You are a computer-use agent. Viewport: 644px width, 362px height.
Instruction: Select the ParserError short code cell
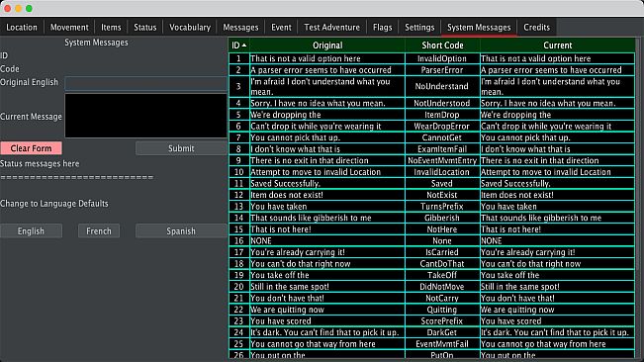point(442,70)
